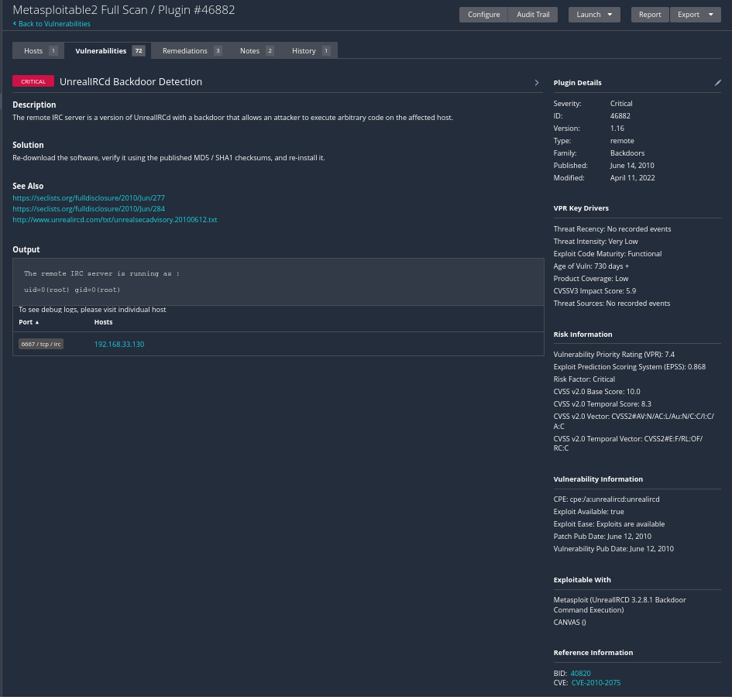Click the 6667 / tcp / irc port badge

point(41,344)
